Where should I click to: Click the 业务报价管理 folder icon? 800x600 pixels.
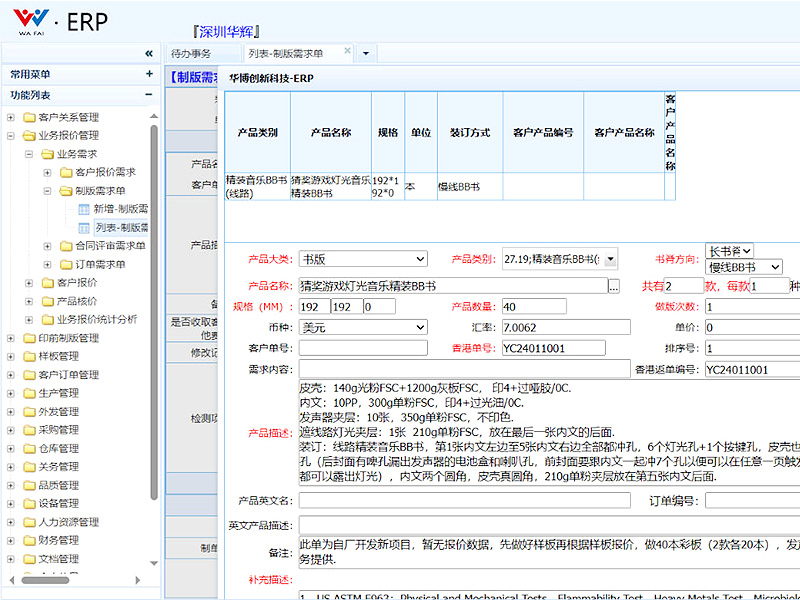[x=29, y=136]
